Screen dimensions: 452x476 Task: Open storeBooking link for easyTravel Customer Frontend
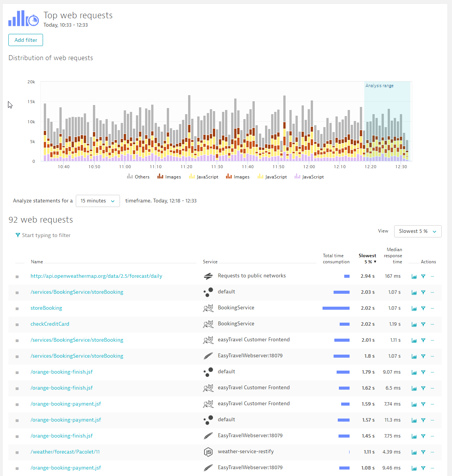point(77,340)
